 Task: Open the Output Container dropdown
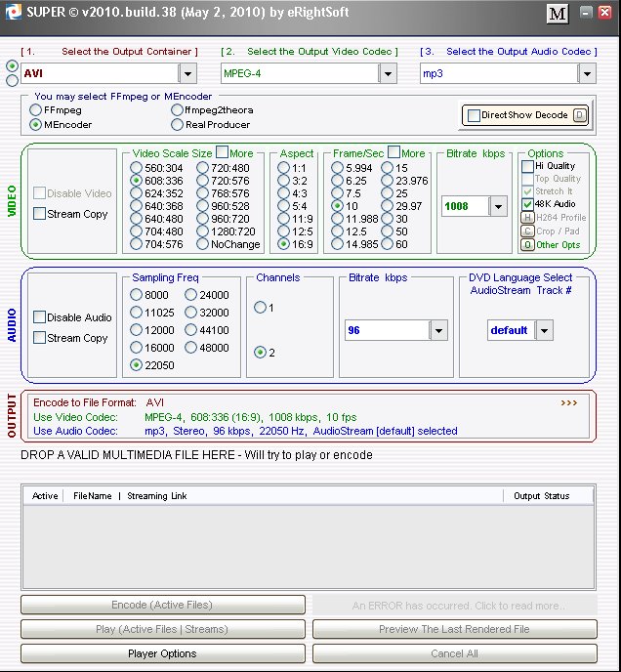coord(187,73)
